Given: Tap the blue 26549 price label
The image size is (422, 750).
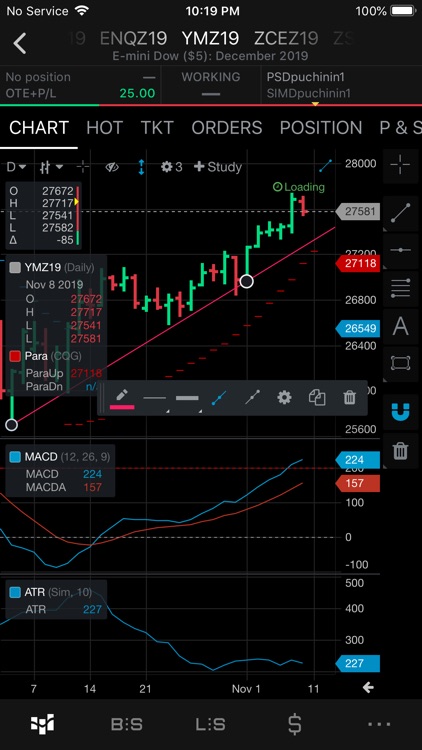Looking at the screenshot, I should click(358, 329).
